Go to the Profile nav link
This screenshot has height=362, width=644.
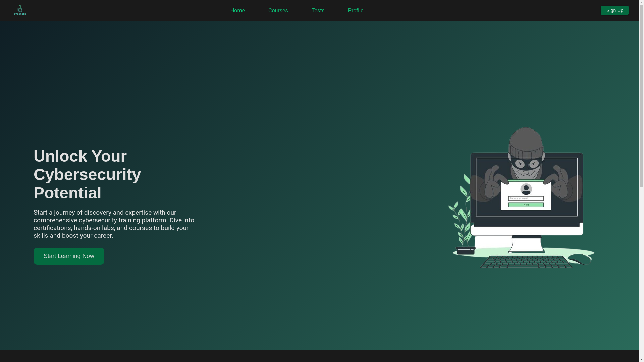click(x=356, y=11)
